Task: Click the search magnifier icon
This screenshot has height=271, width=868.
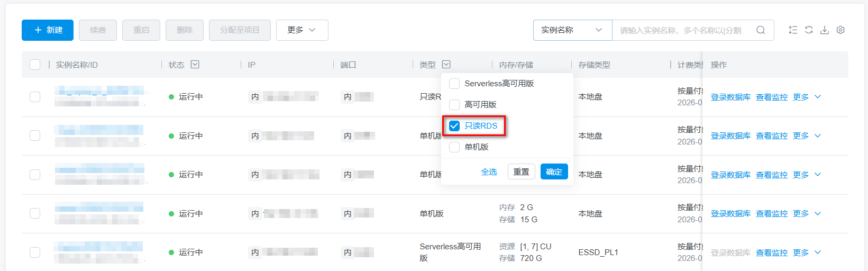Action: coord(761,30)
